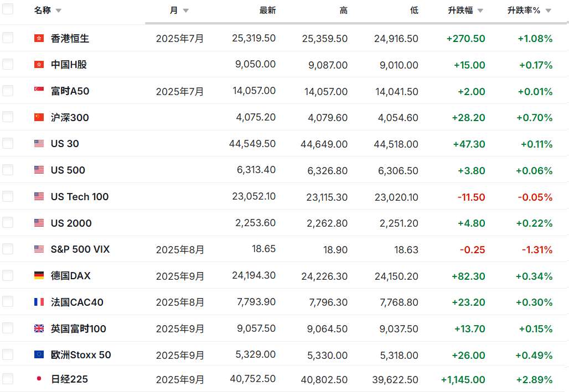Open the 中国H股 index link
This screenshot has height=392, width=569.
click(x=69, y=65)
